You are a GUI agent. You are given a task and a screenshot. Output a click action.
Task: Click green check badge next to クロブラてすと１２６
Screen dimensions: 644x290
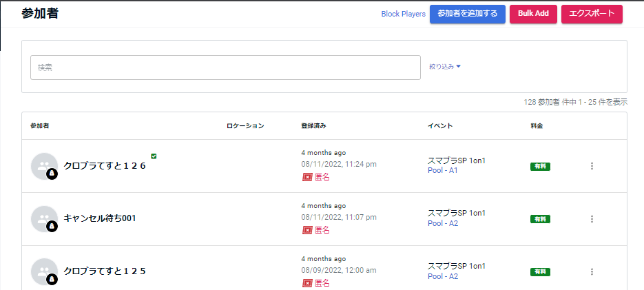click(154, 156)
